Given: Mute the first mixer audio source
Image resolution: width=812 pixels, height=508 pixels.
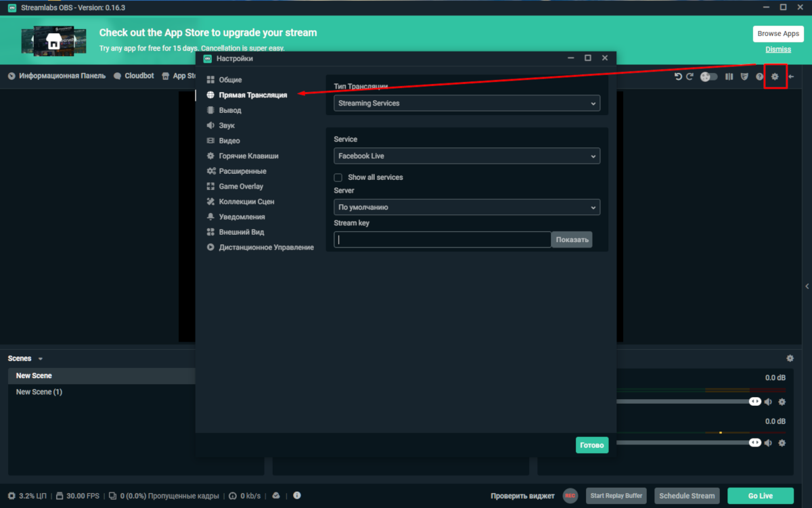Looking at the screenshot, I should coord(768,402).
